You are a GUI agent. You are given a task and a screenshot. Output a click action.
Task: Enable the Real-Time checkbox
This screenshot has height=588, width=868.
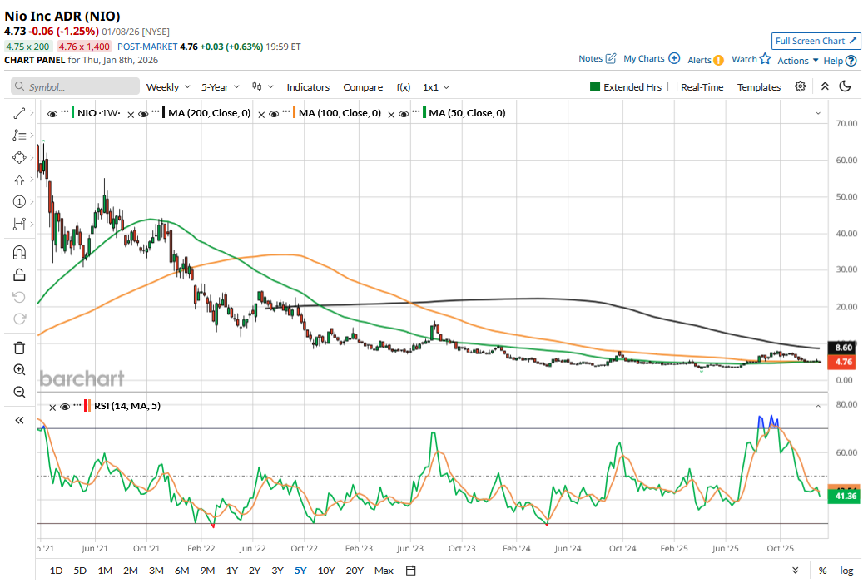click(672, 86)
